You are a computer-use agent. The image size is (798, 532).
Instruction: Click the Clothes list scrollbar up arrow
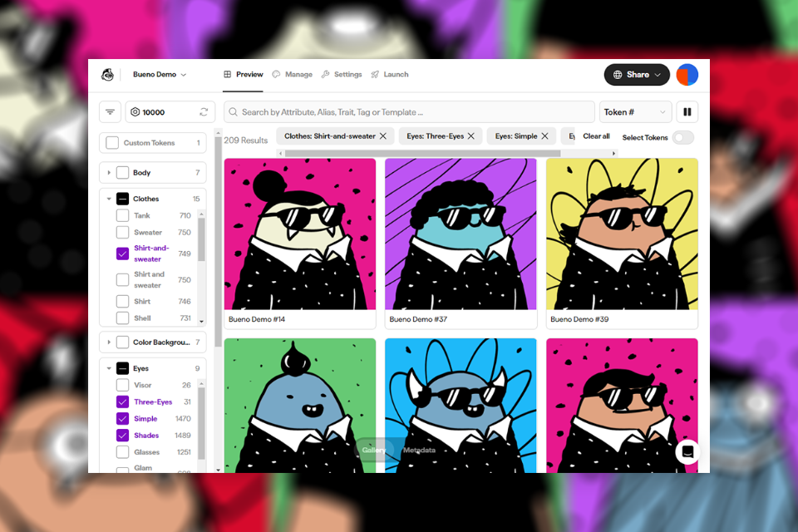[201, 214]
